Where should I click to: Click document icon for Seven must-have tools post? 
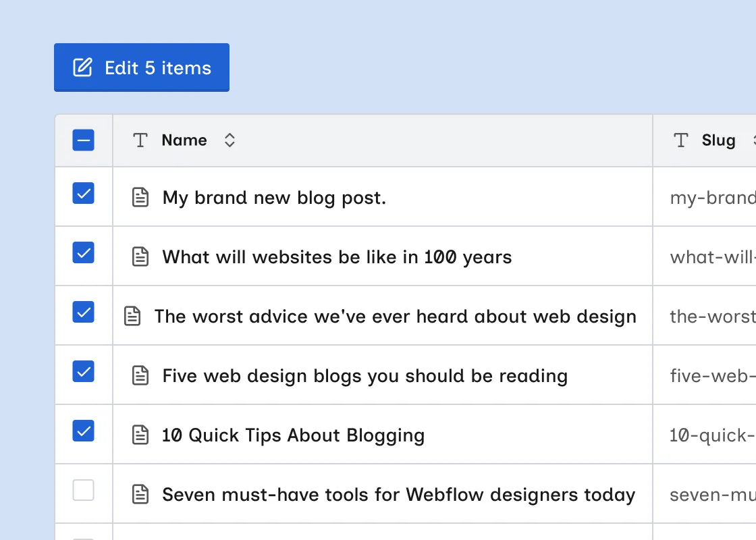click(140, 494)
